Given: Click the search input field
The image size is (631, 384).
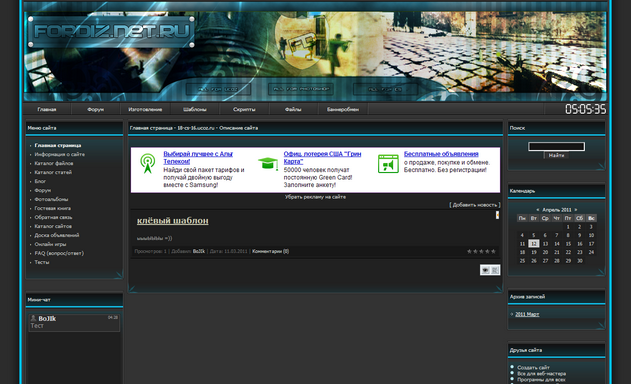Looking at the screenshot, I should coord(557,147).
